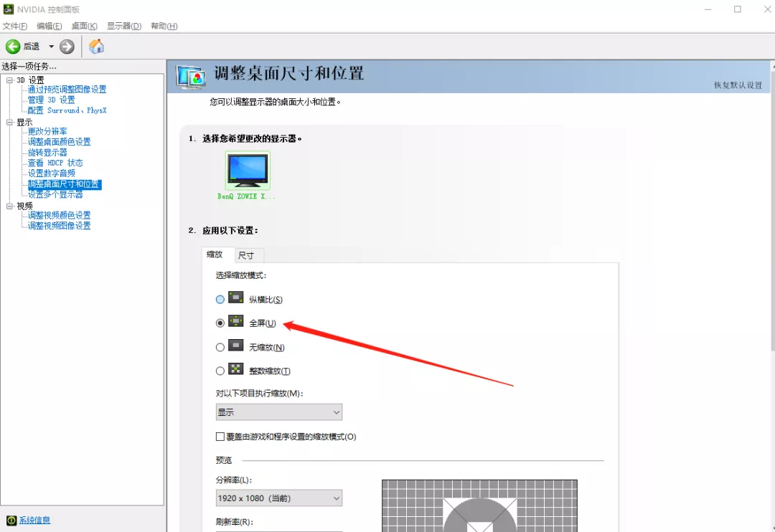Open 调整视频图像设置 page
Screen dimensions: 775x532
click(60, 226)
